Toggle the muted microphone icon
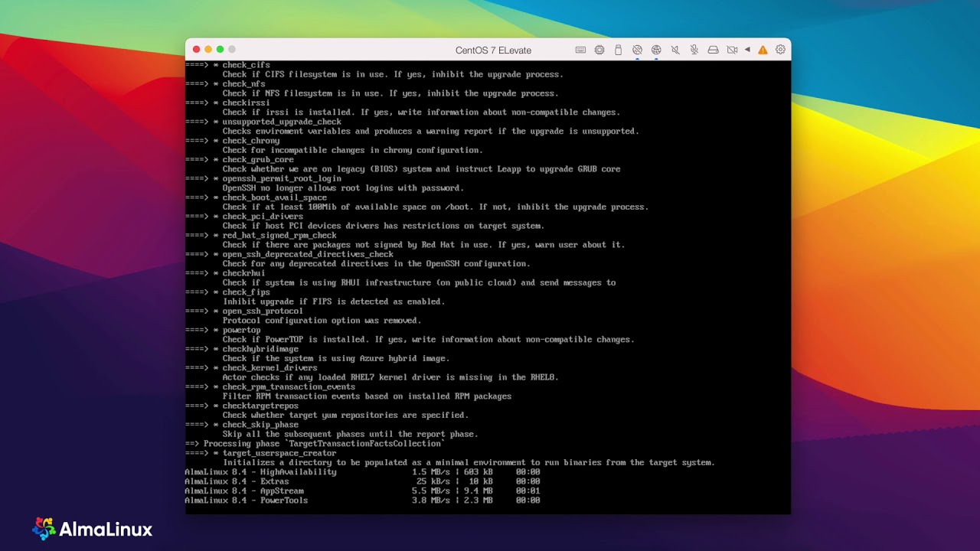The height and width of the screenshot is (551, 980). tap(694, 50)
